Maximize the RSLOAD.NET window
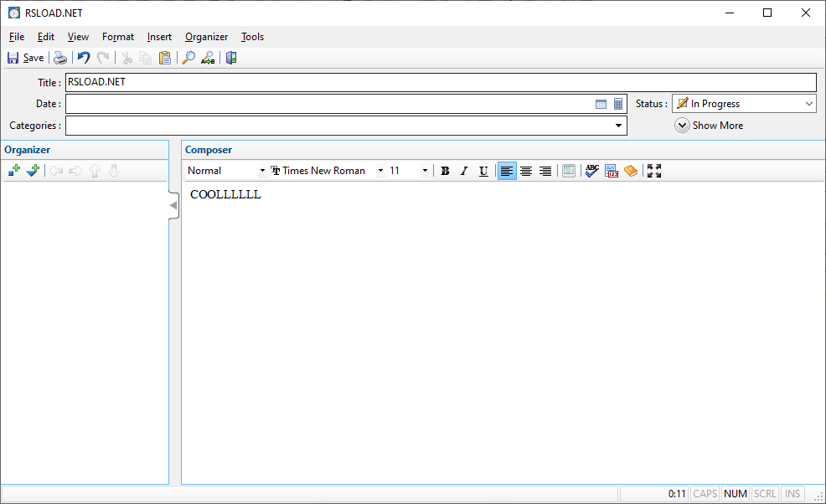 pos(767,13)
